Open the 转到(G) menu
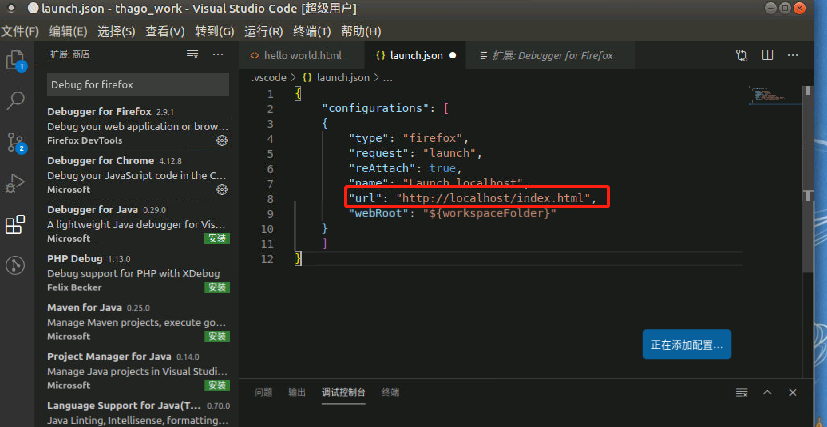Viewport: 827px width, 427px height. [x=215, y=32]
